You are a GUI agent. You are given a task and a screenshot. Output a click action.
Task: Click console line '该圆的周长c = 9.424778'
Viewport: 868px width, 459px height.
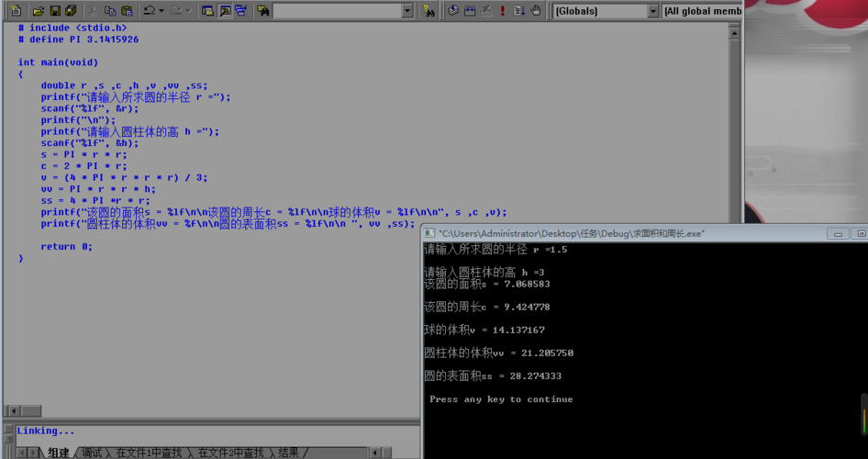[x=487, y=307]
